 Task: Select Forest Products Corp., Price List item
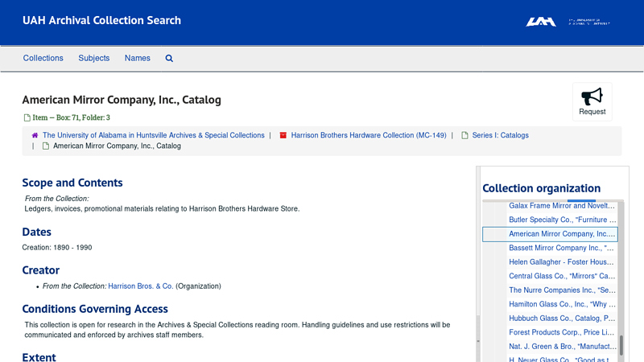[x=561, y=332]
